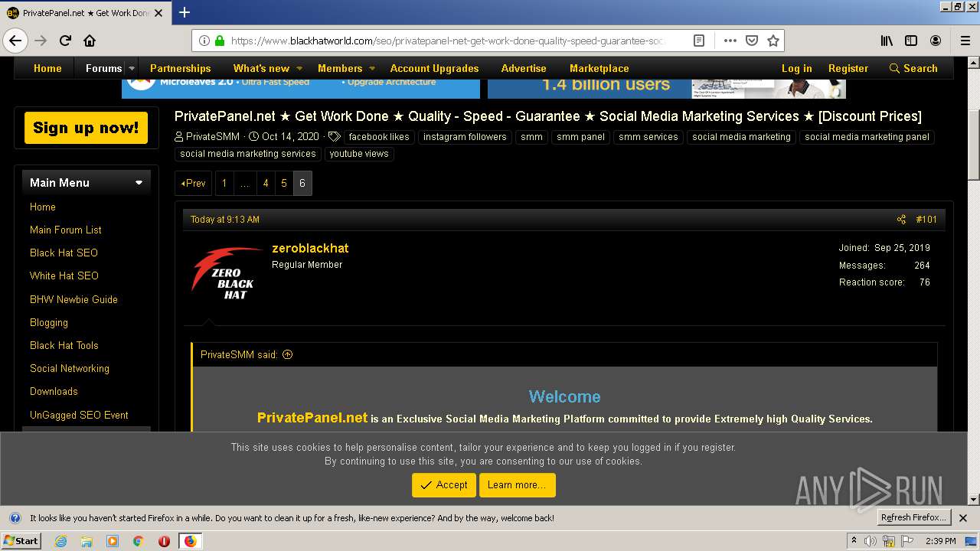Screen dimensions: 980x551
Task: Click the Refresh Firefox button
Action: (913, 517)
